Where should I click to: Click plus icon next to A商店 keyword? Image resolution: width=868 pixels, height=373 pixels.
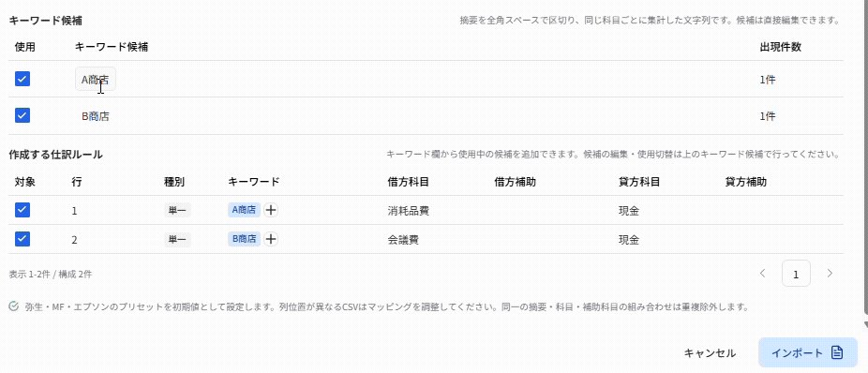tap(271, 210)
